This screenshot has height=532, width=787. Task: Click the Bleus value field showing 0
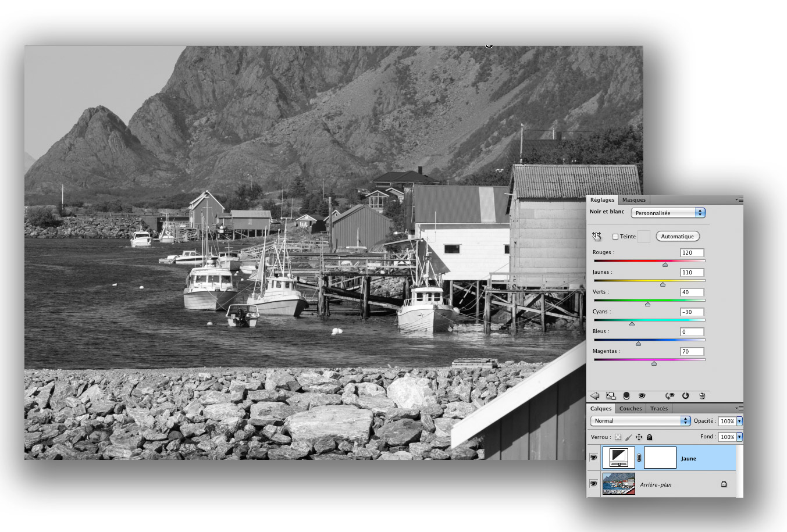692,331
